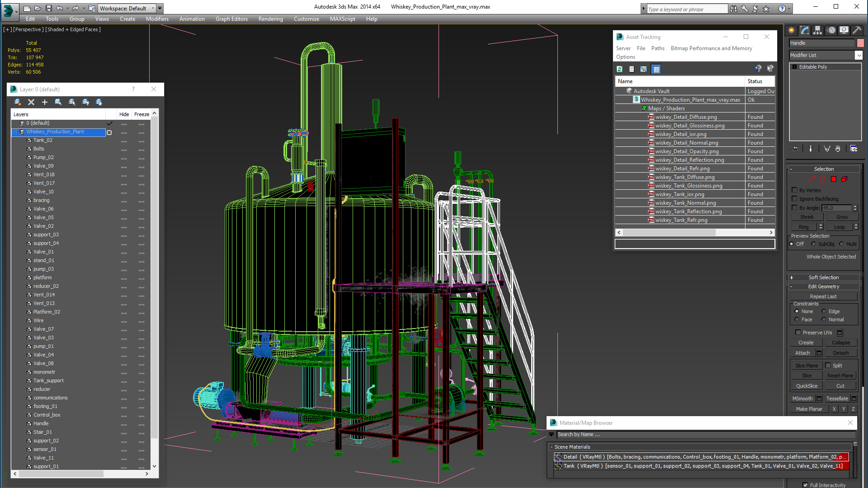
Task: Open the Modifiers menu
Action: [x=157, y=19]
